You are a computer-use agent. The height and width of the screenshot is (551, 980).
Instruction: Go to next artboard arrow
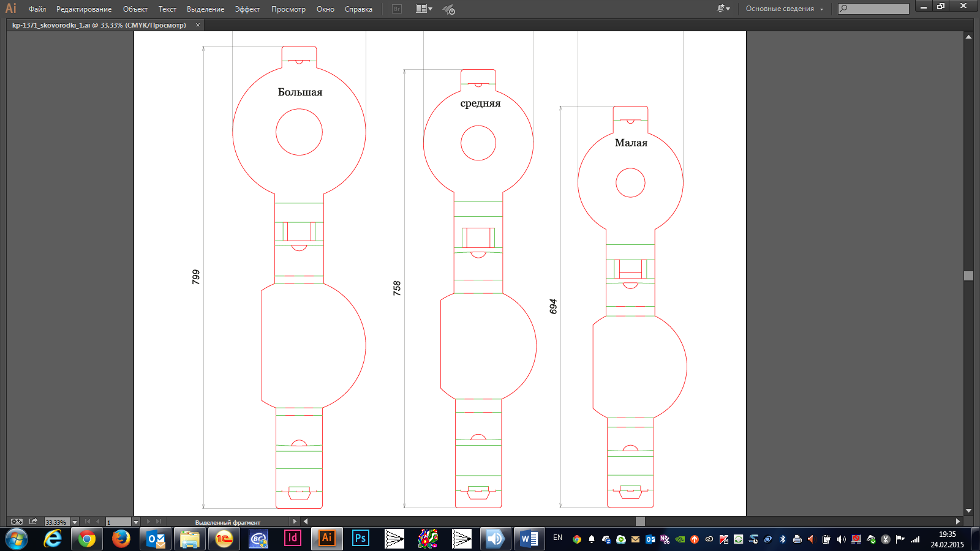tap(148, 522)
